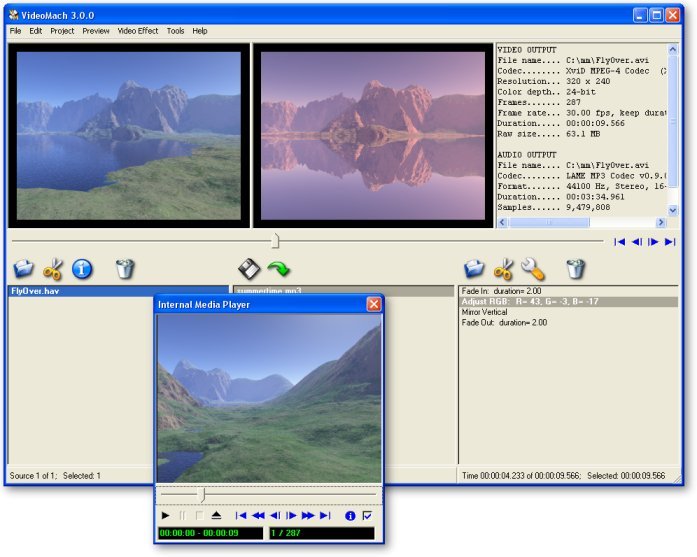The image size is (697, 557).
Task: Click the video in the media player
Action: pyautogui.click(x=269, y=399)
